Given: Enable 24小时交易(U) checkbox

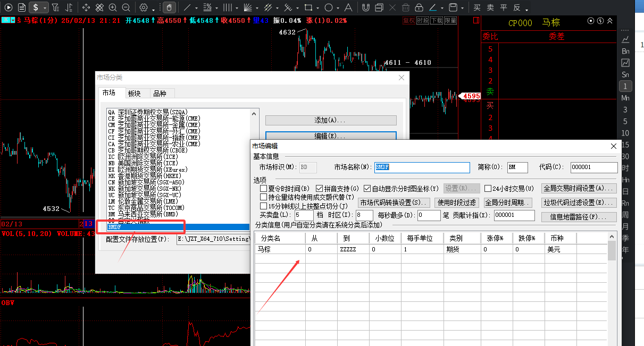Looking at the screenshot, I should click(x=488, y=189).
